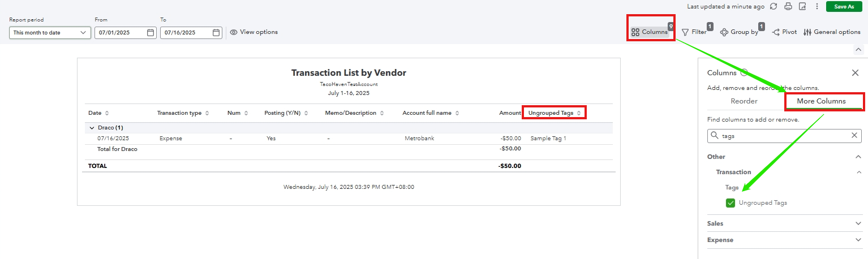
Task: Click the Total for Draco row label
Action: [117, 149]
